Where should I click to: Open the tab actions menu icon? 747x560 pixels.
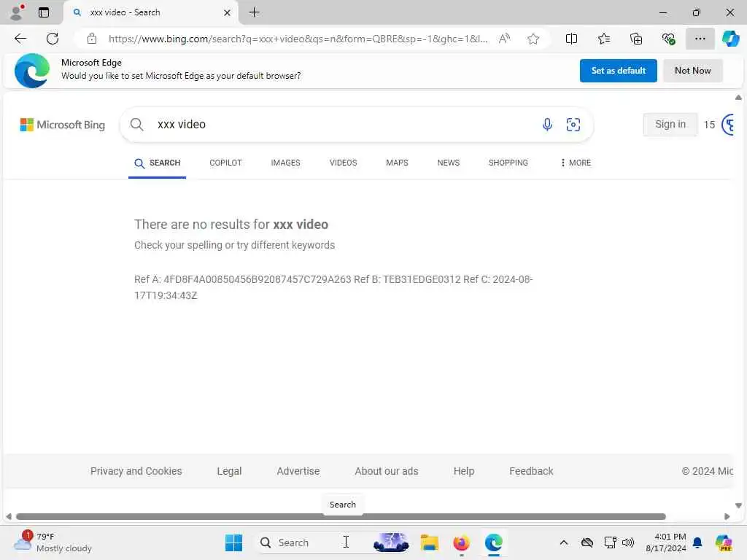(x=44, y=12)
